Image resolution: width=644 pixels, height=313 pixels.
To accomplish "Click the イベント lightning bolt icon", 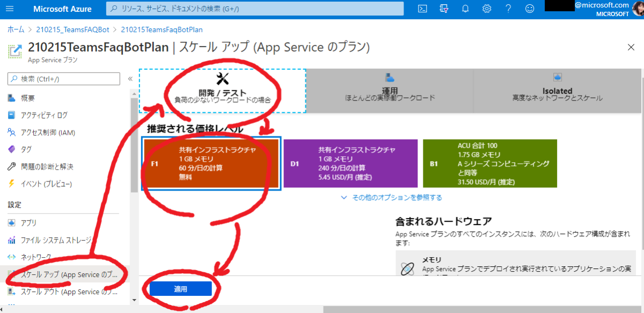I will coord(12,184).
